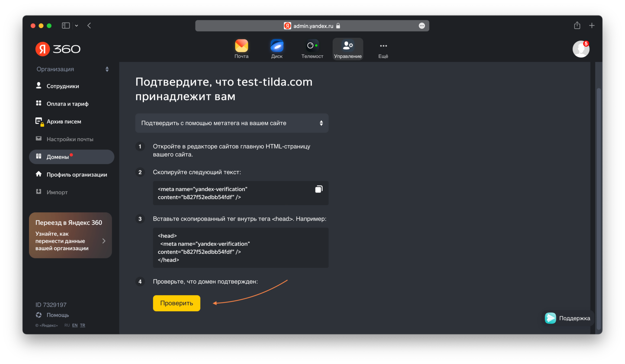The width and height of the screenshot is (625, 364).
Task: Open the sidebar options chevron in toolbar
Action: (x=76, y=26)
